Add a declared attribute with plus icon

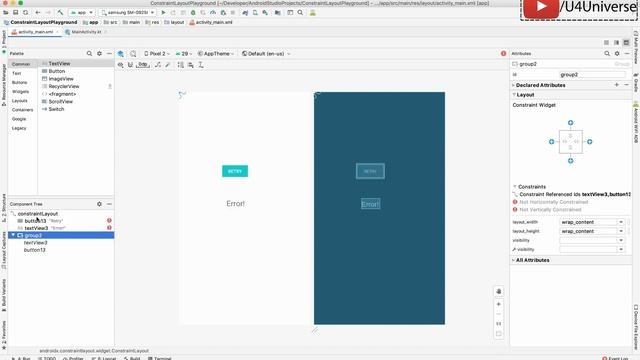(x=617, y=85)
